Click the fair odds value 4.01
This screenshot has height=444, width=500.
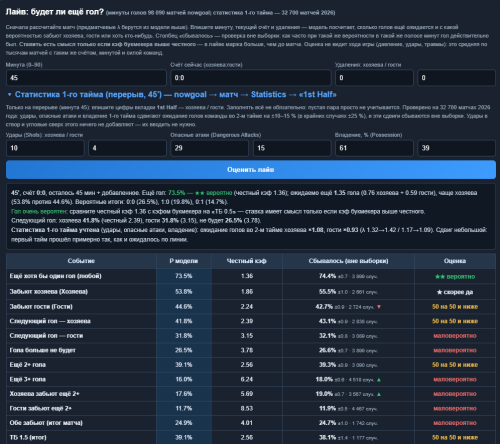[247, 423]
